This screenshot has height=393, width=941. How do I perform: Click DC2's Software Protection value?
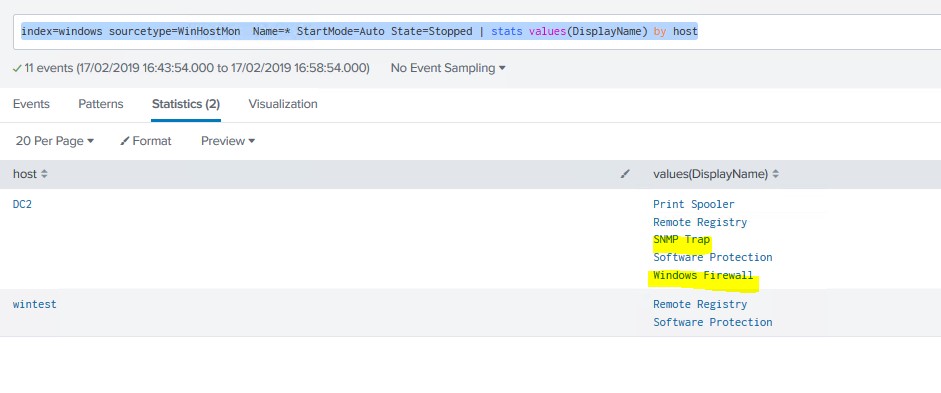click(x=713, y=257)
